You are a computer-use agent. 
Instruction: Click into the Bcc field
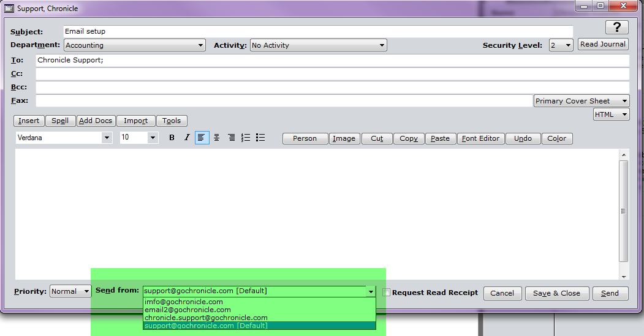332,88
